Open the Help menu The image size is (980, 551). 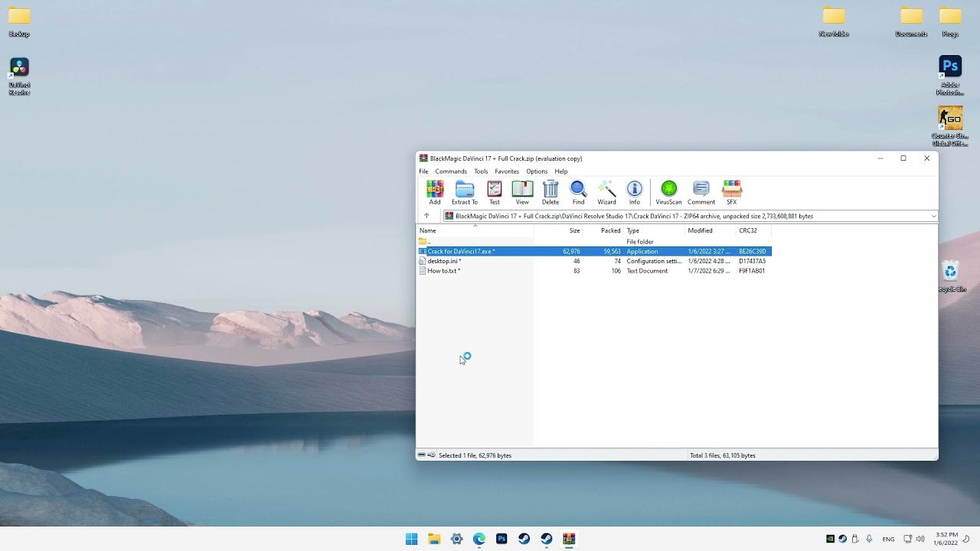561,171
